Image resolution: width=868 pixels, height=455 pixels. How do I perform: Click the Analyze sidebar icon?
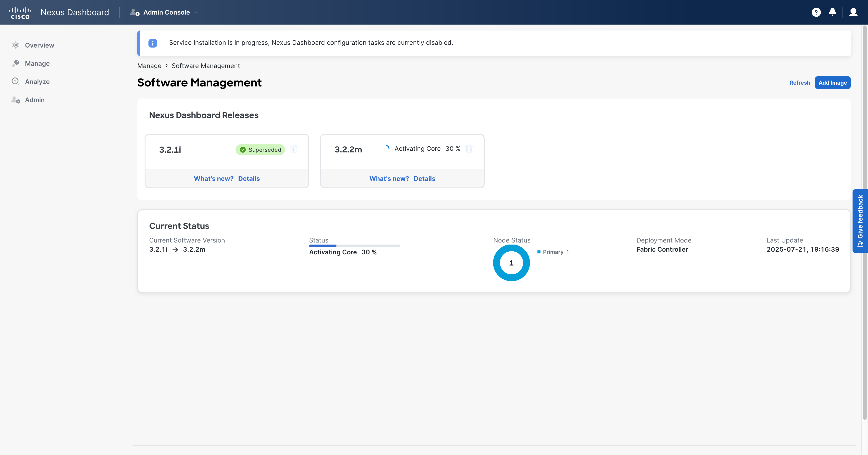15,82
